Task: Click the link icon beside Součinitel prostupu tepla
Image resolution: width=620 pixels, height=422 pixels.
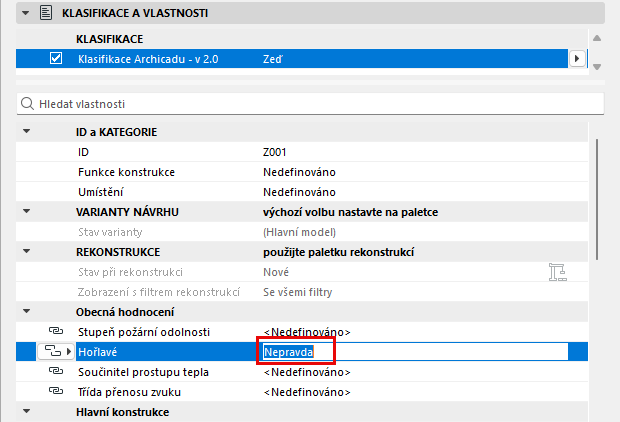Action: (56, 371)
